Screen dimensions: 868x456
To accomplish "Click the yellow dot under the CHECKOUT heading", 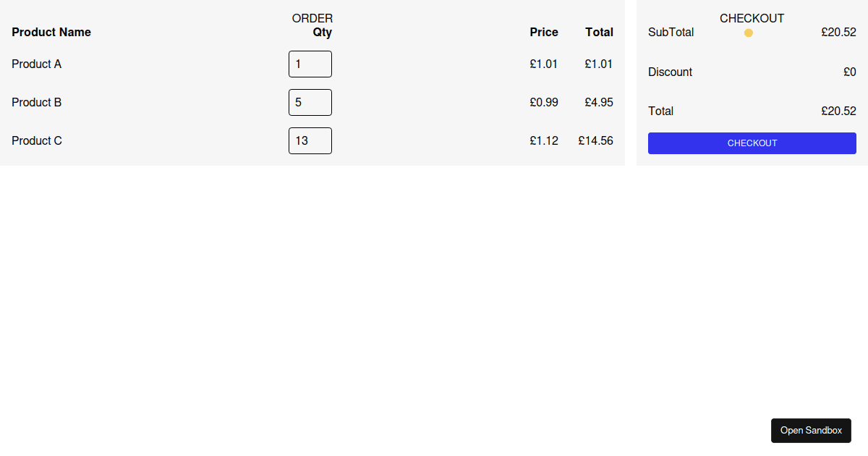I will coord(749,33).
